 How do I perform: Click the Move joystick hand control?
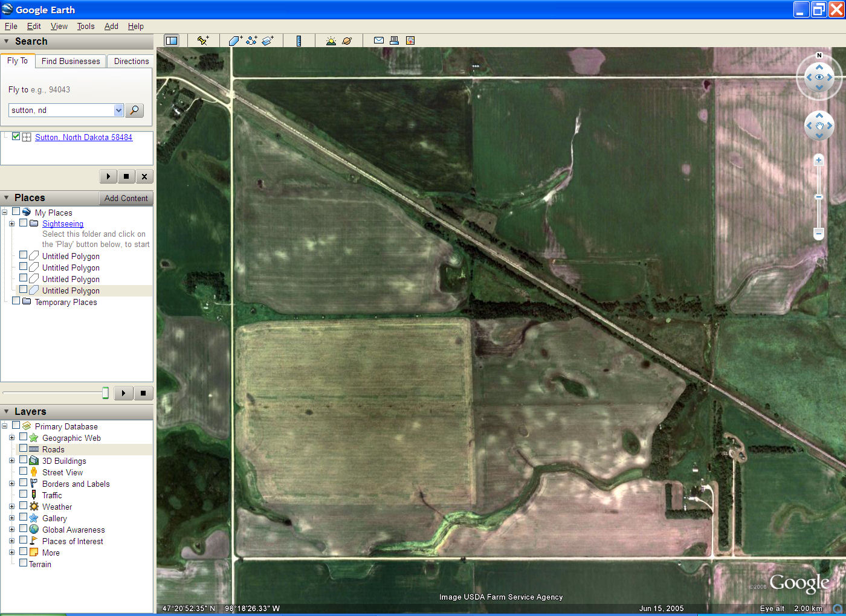click(819, 126)
